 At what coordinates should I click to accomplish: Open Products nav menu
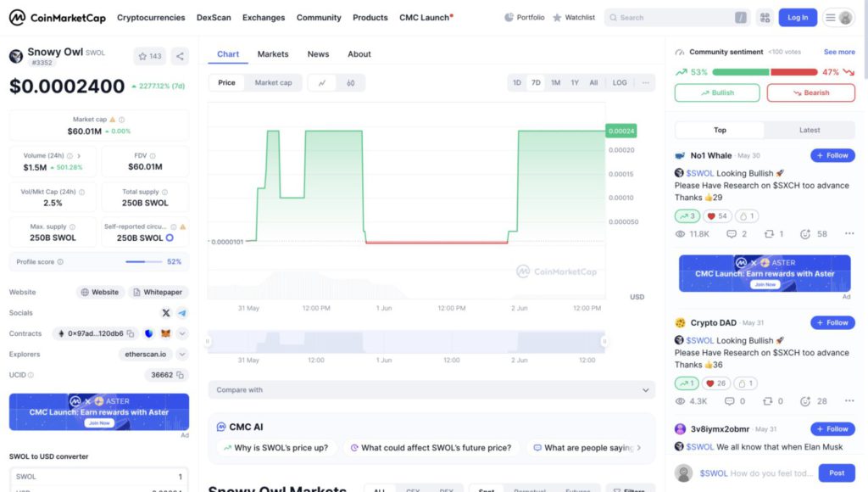tap(370, 18)
